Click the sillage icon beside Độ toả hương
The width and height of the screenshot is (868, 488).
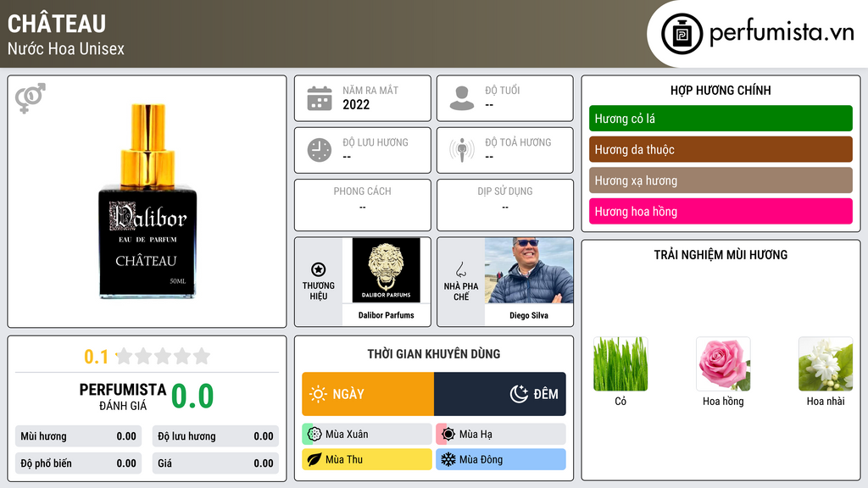tap(462, 150)
